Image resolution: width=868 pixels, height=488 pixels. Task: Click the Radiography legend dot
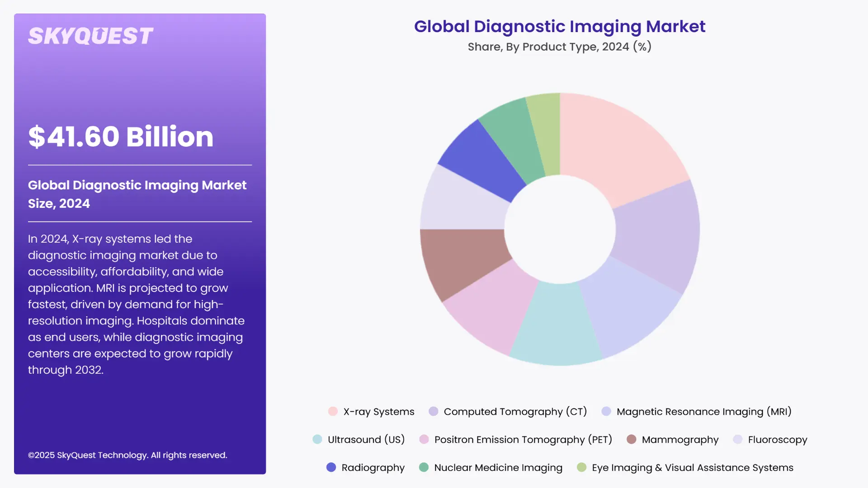(x=331, y=467)
